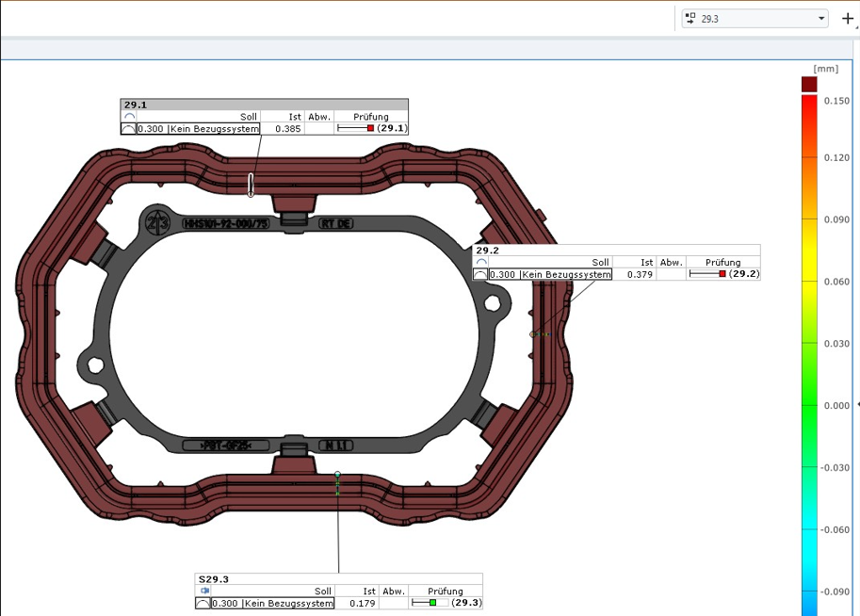Click the 0.179 actual value in label S29.3
860x616 pixels.
click(x=363, y=603)
